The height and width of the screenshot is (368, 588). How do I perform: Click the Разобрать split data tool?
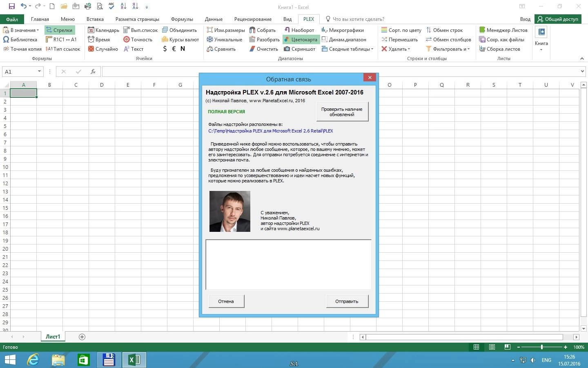pos(264,40)
